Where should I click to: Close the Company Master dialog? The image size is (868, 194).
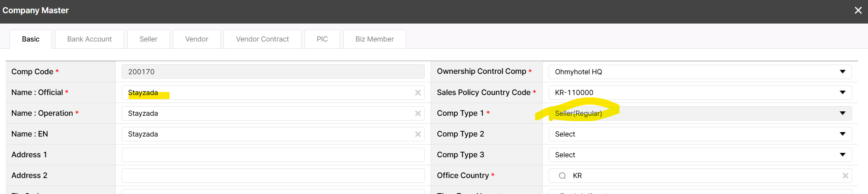coord(858,10)
